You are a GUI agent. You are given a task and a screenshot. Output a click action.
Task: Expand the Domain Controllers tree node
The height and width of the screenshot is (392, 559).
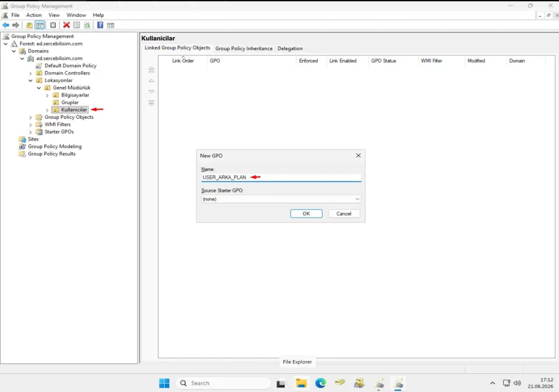(31, 73)
